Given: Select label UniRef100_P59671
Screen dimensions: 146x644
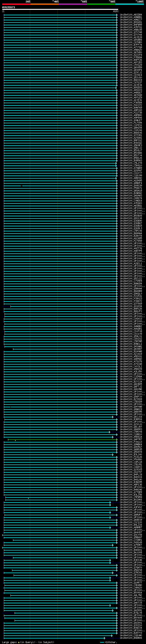Looking at the screenshot, I should click(x=131, y=188).
